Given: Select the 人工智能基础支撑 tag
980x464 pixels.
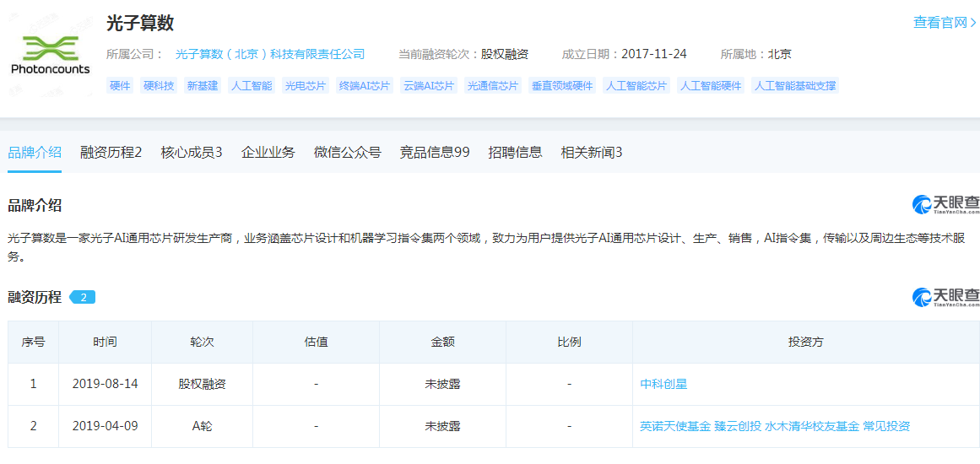Looking at the screenshot, I should [x=795, y=86].
